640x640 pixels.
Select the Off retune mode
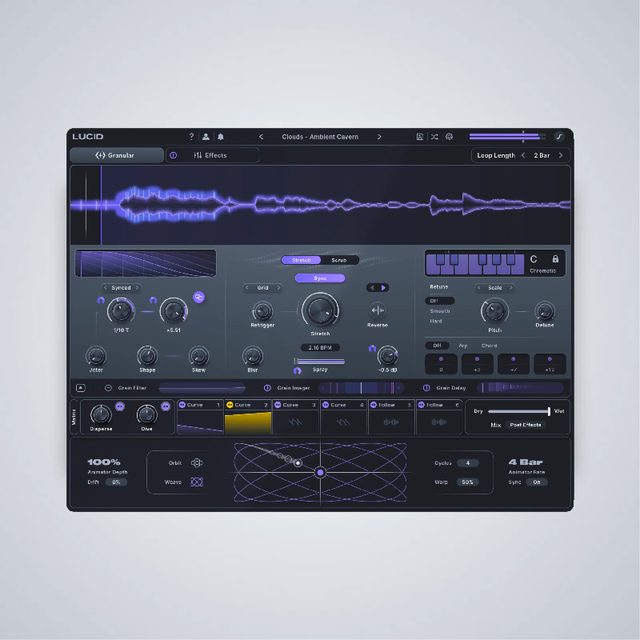[x=440, y=301]
